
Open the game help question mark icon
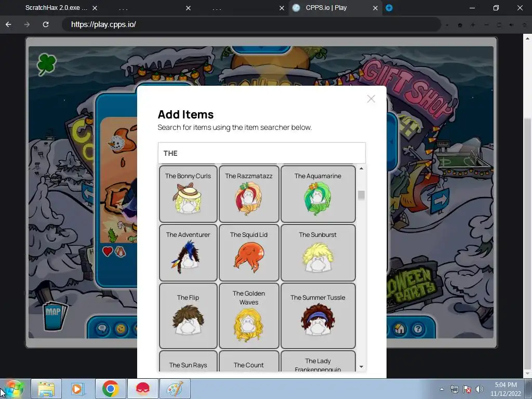coord(418,328)
